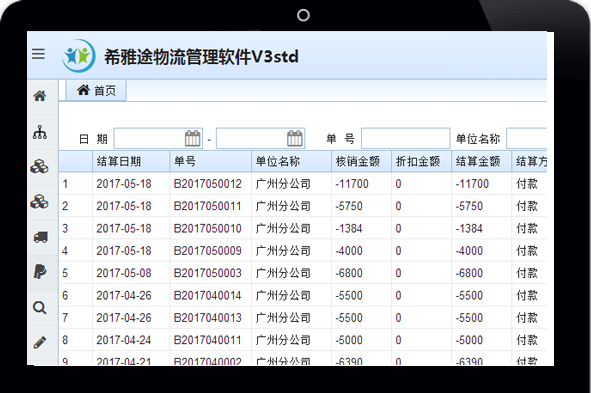Open the organization tree sidebar icon
This screenshot has height=393, width=591.
point(40,133)
